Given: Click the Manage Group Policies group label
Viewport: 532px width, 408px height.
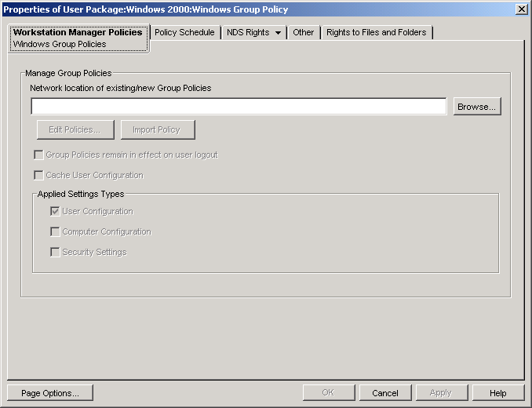Looking at the screenshot, I should (x=68, y=73).
